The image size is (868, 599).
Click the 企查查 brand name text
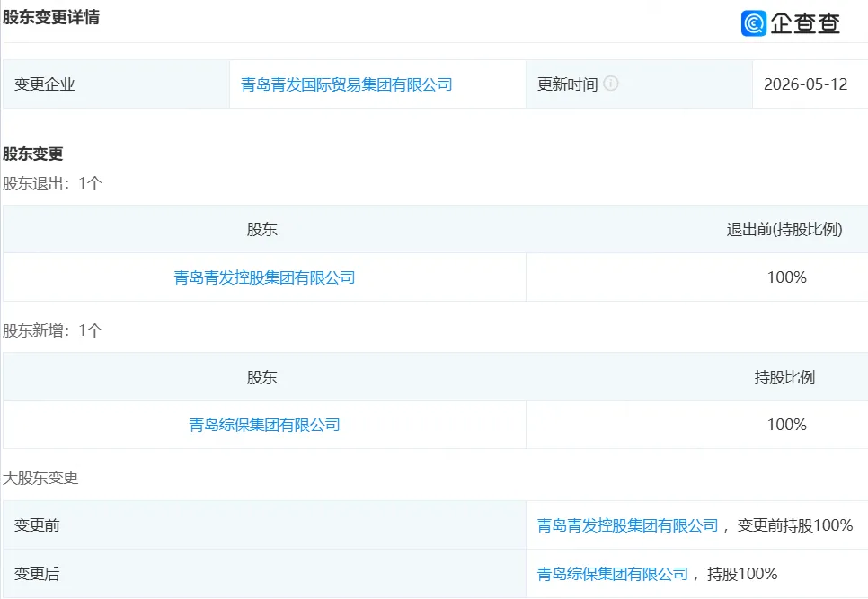805,23
